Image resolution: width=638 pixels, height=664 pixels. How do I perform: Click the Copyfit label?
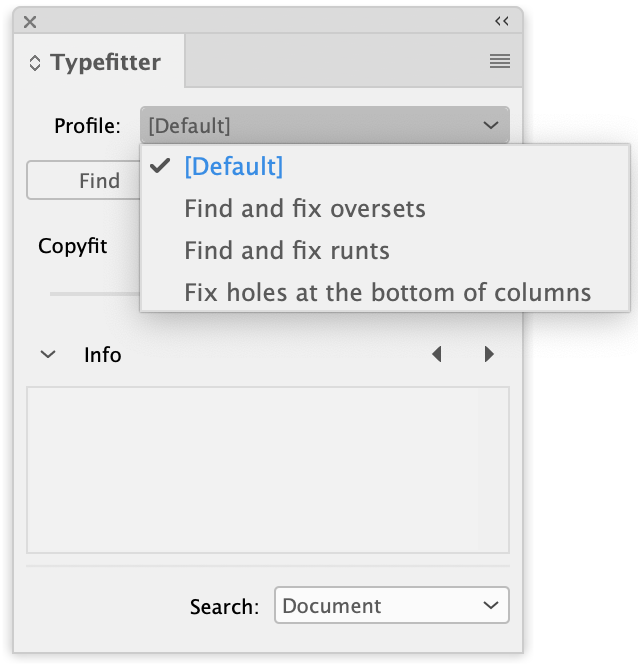point(72,246)
